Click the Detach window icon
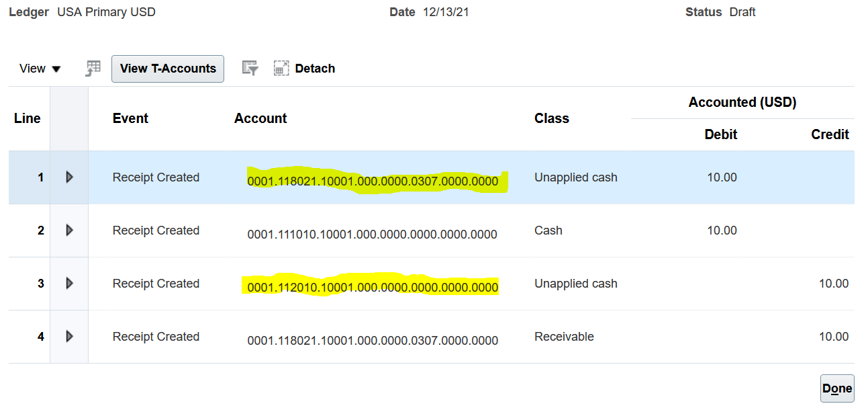Viewport: 868px width, 414px height. click(x=281, y=68)
